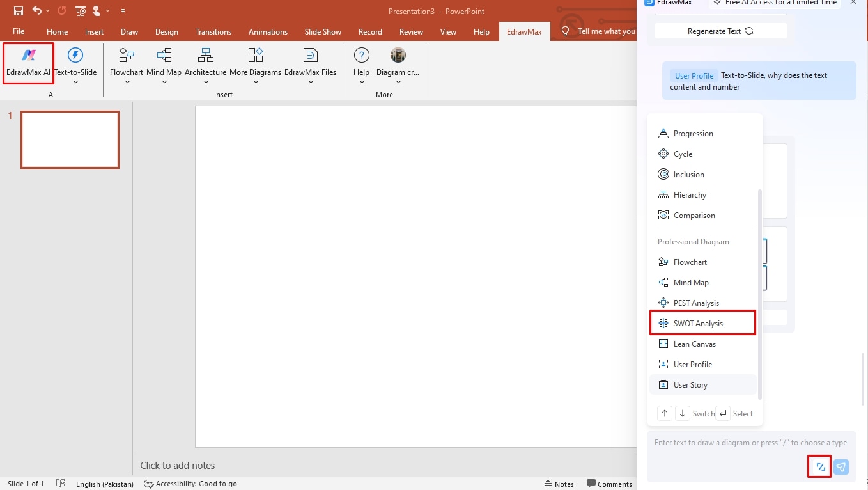Check accessibility status in the status bar
Screen dimensions: 868x490
190,484
